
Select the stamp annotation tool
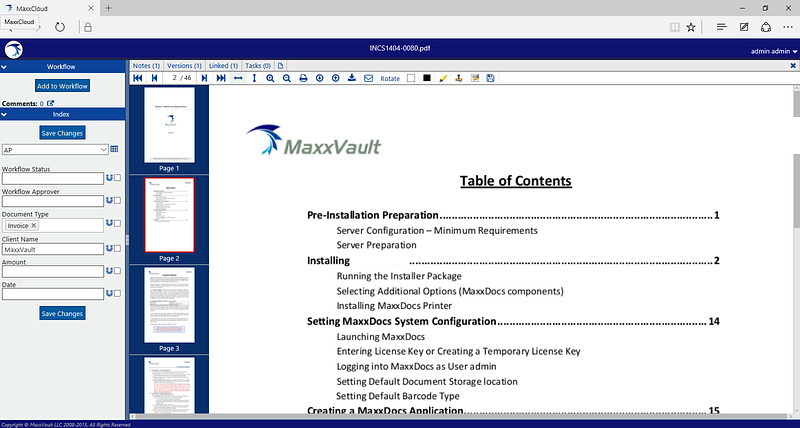pyautogui.click(x=459, y=78)
